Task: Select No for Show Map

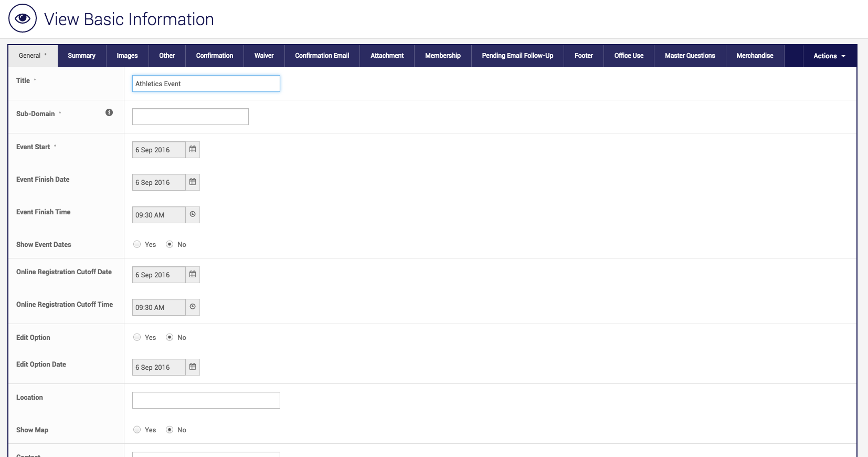Action: [170, 430]
